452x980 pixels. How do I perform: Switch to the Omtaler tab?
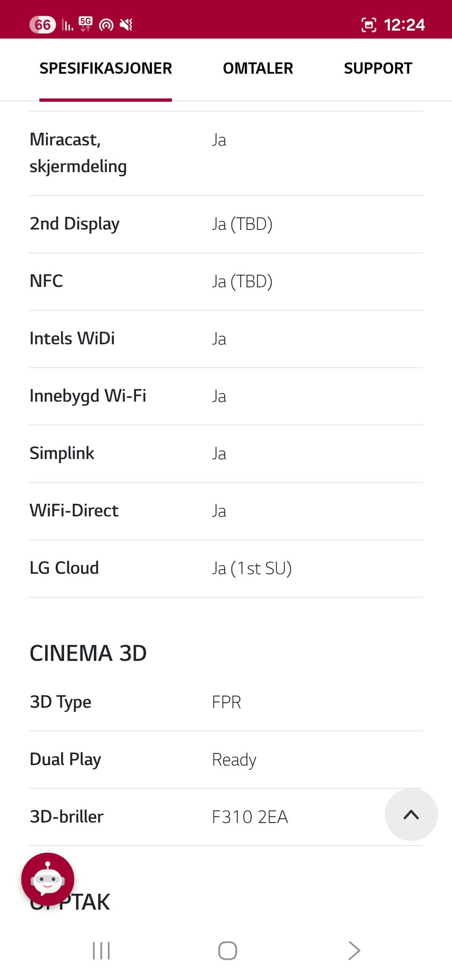[258, 69]
